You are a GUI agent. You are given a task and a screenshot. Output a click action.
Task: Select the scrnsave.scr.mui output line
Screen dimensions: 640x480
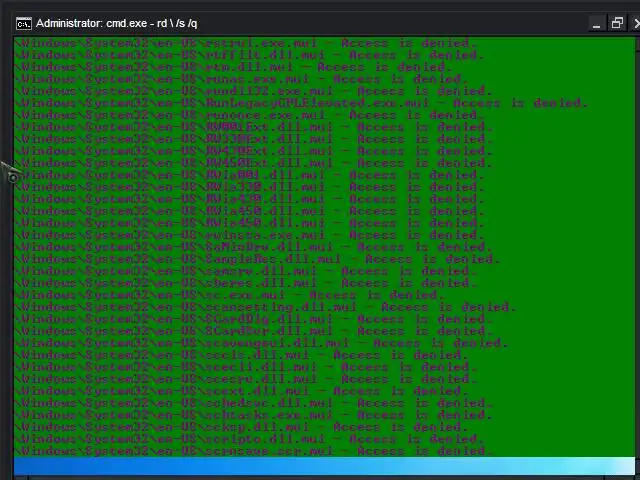[x=253, y=451]
